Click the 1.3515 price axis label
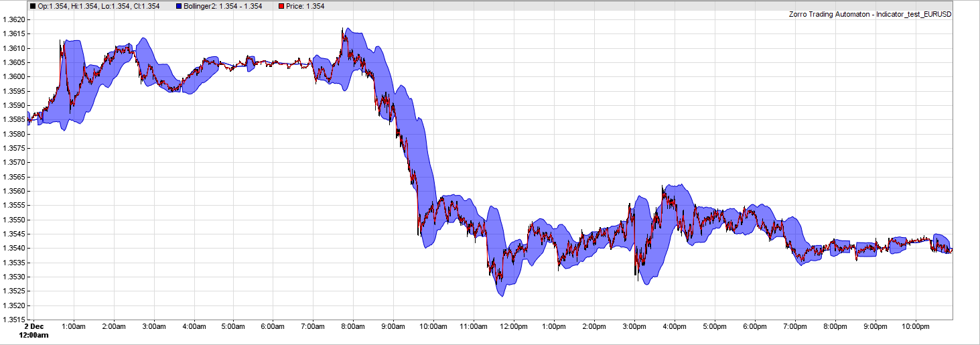The image size is (980, 345). tap(15, 320)
